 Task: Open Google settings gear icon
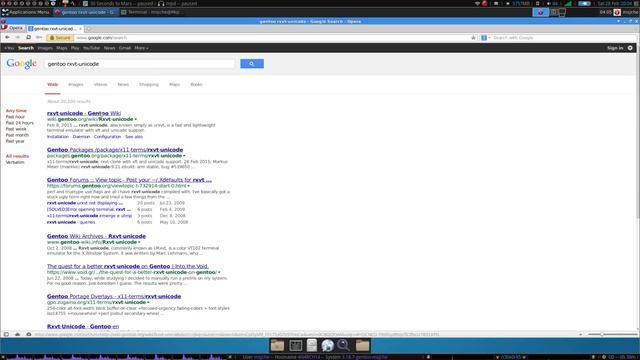[x=630, y=48]
